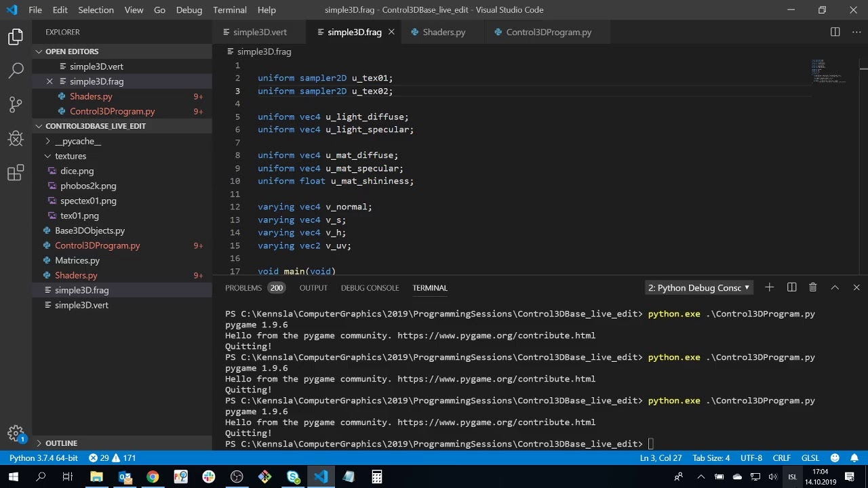Maximize the panel size with chevron up
The height and width of the screenshot is (488, 868).
[x=835, y=287]
